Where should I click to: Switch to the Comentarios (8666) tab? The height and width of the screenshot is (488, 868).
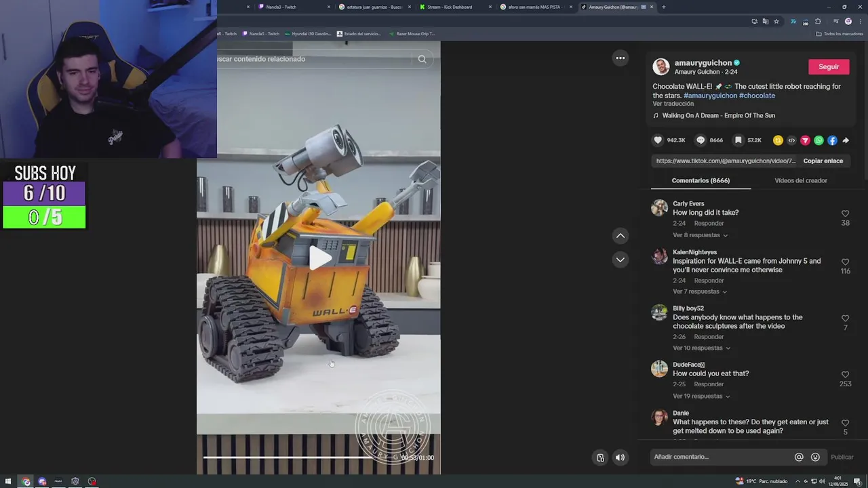coord(701,180)
